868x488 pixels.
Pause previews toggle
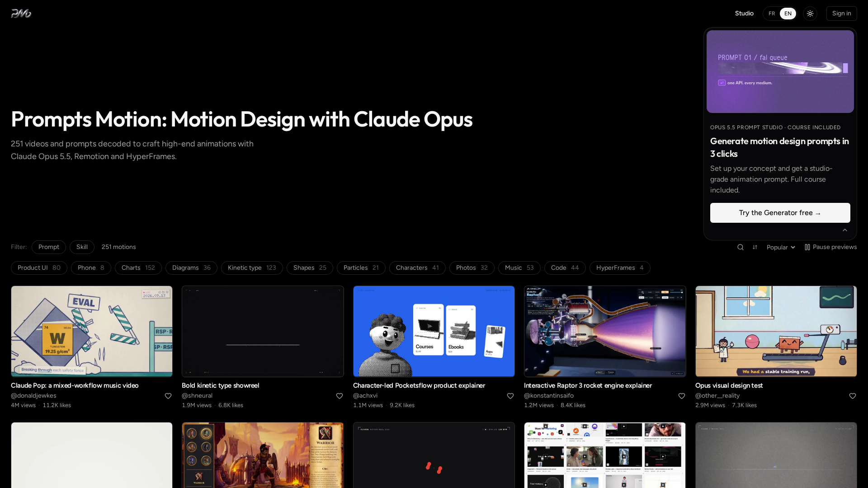tap(830, 247)
